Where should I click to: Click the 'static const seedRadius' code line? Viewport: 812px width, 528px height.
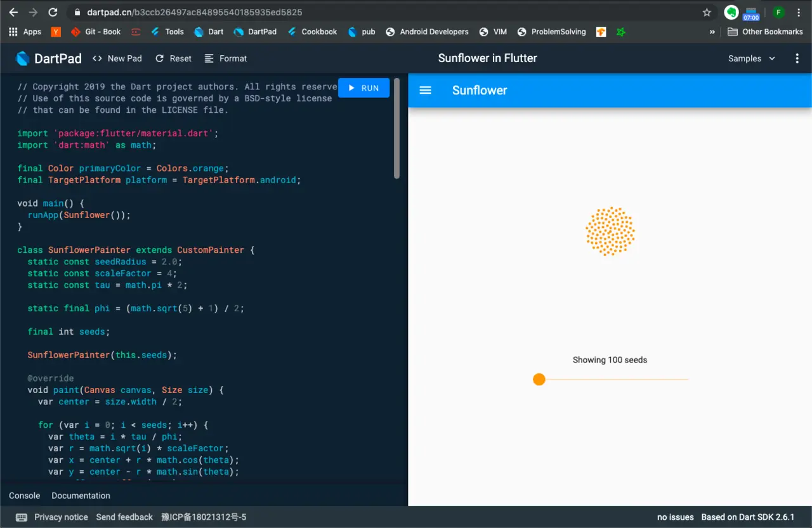(x=105, y=262)
